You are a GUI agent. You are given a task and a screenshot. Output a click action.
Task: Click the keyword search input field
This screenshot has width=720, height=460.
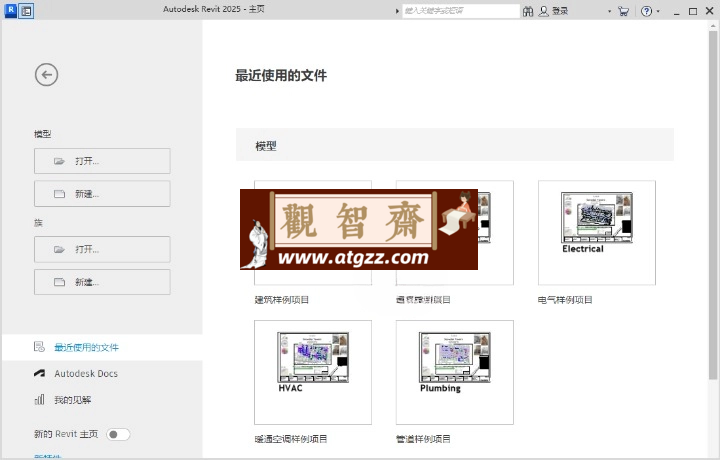[461, 11]
